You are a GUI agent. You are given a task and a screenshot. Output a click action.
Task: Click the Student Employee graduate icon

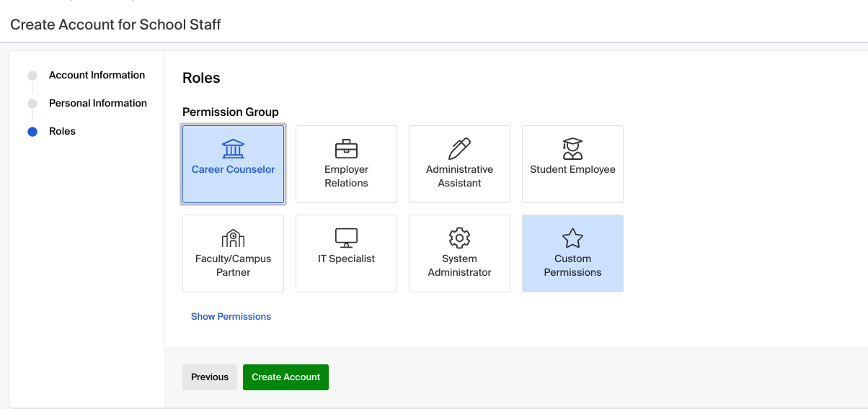coord(572,149)
